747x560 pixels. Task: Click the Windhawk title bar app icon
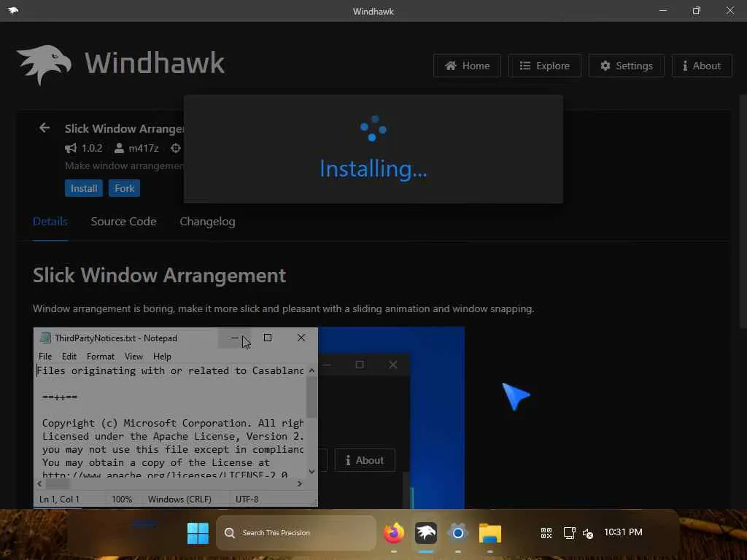click(x=13, y=10)
